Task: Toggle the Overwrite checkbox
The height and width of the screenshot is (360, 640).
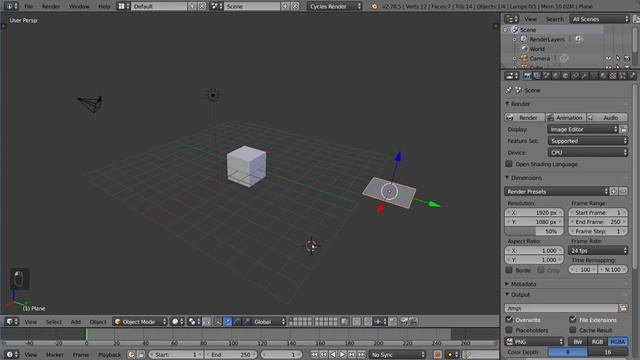Action: point(509,320)
